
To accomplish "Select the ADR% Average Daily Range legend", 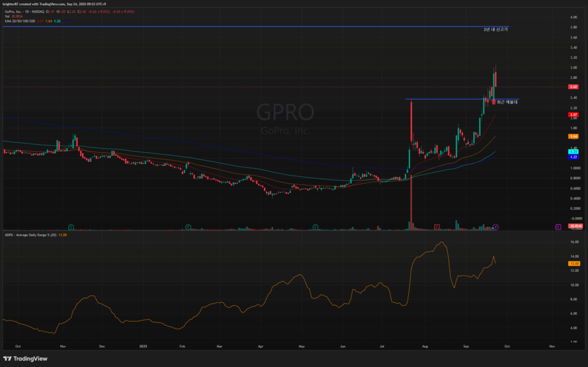I will point(31,235).
